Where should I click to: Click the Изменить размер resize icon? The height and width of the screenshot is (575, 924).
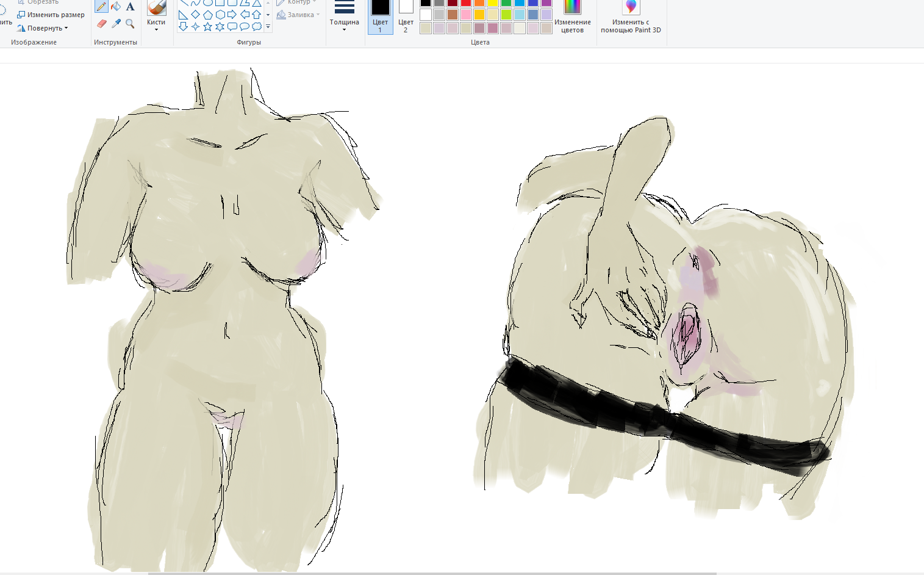[x=21, y=15]
